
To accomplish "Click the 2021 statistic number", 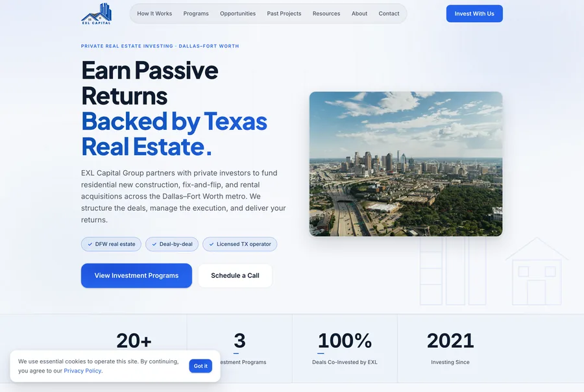I will click(450, 341).
